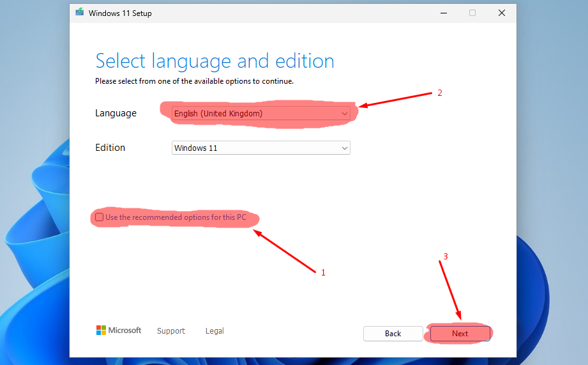Click the Next button

(x=460, y=334)
